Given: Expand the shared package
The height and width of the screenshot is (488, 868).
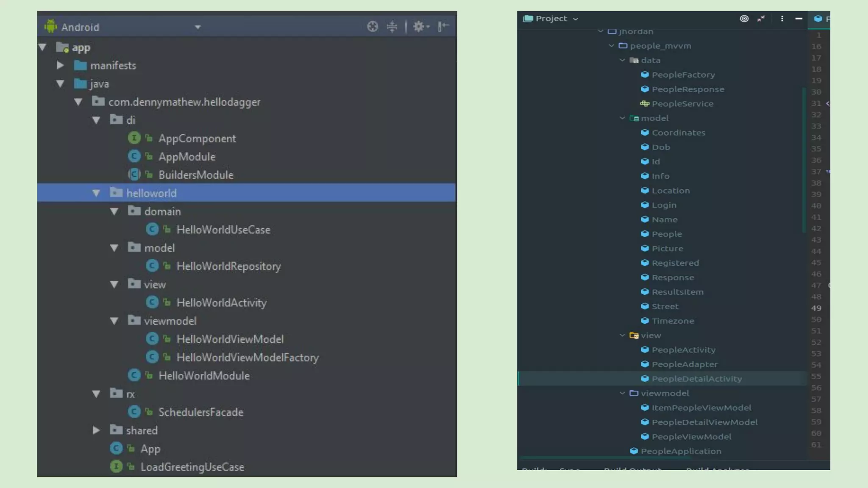Looking at the screenshot, I should click(96, 430).
